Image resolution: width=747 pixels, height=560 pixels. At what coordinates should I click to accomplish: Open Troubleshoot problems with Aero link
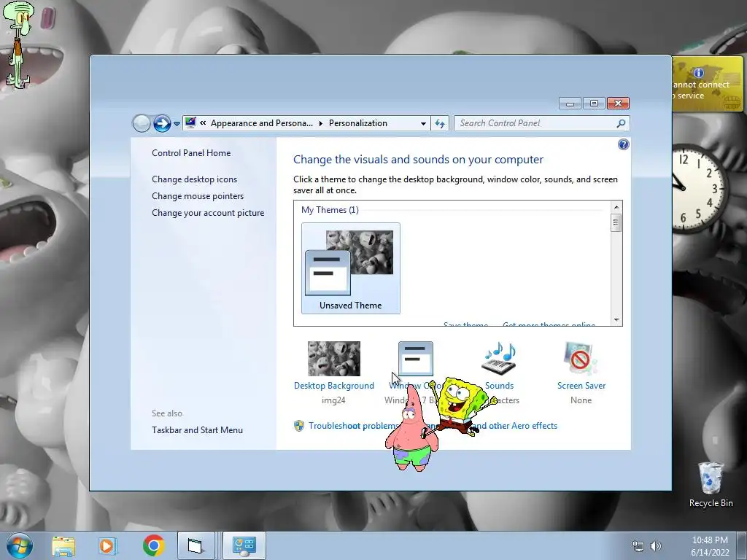point(433,426)
